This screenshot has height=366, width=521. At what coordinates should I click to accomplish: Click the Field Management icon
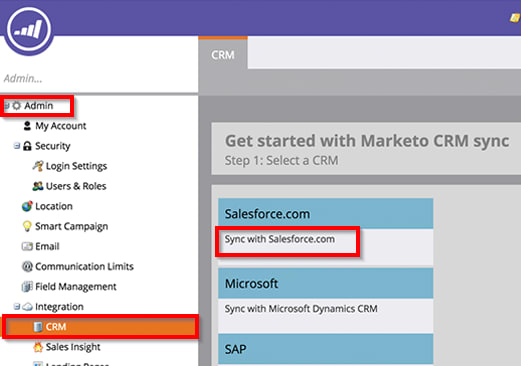point(27,286)
